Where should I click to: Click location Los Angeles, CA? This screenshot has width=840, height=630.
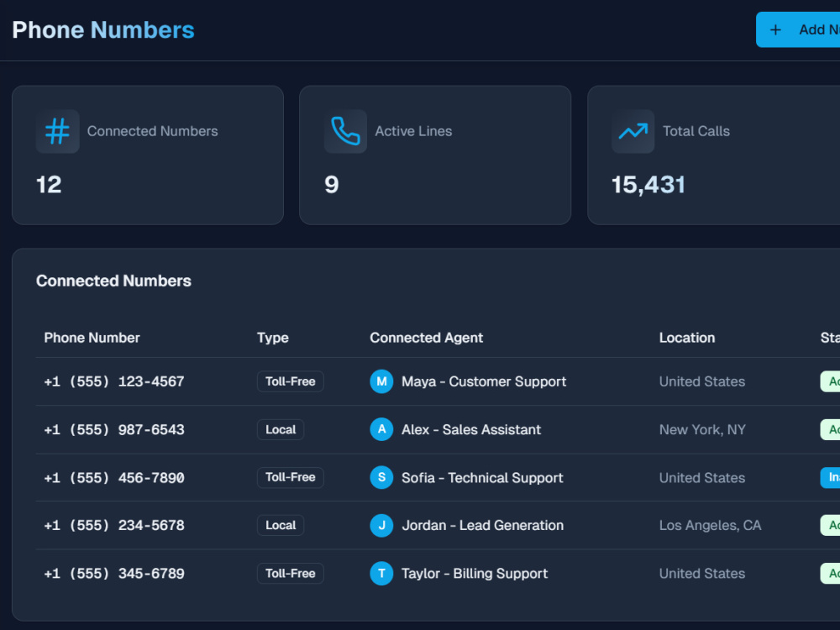coord(711,526)
